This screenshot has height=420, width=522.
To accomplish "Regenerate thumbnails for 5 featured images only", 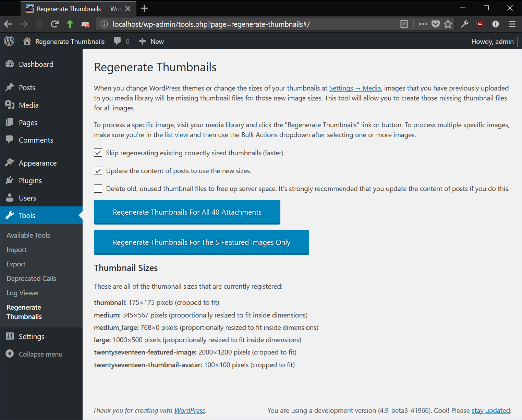I will pos(202,242).
